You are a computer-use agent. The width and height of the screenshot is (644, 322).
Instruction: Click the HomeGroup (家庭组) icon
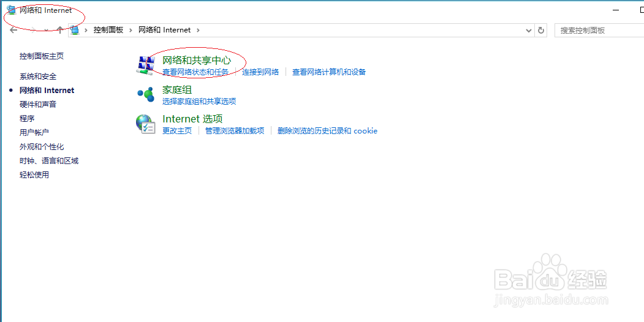point(145,95)
